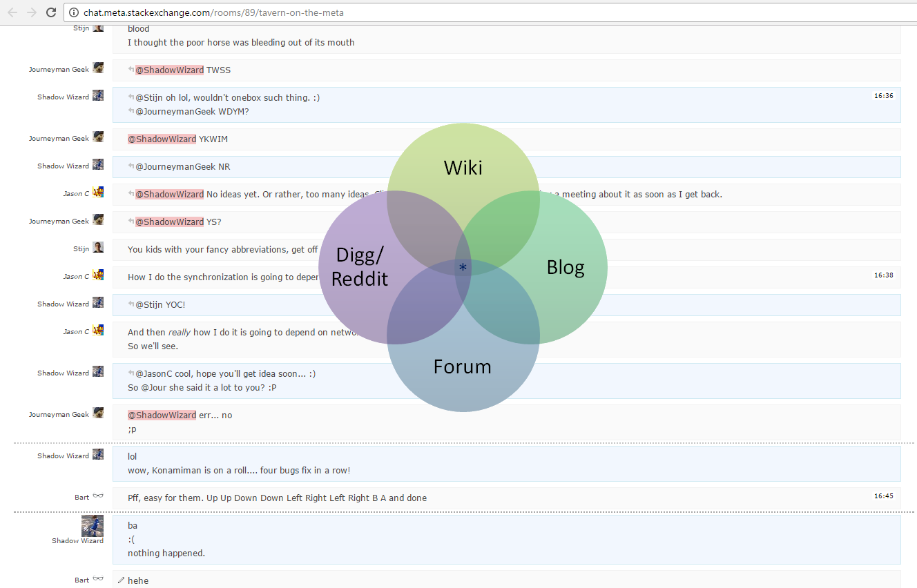Viewport: 917px width, 588px height.
Task: Click reply arrow on '@JasonC cool' message
Action: 131,373
